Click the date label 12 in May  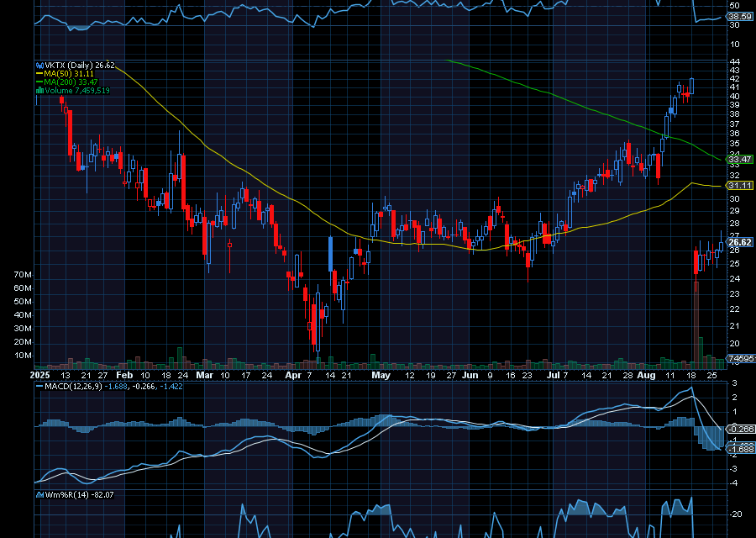(409, 376)
